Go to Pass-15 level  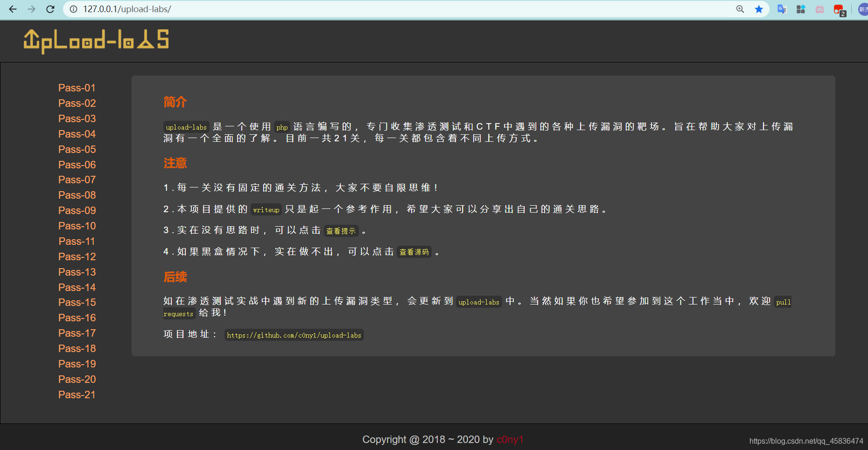(77, 302)
